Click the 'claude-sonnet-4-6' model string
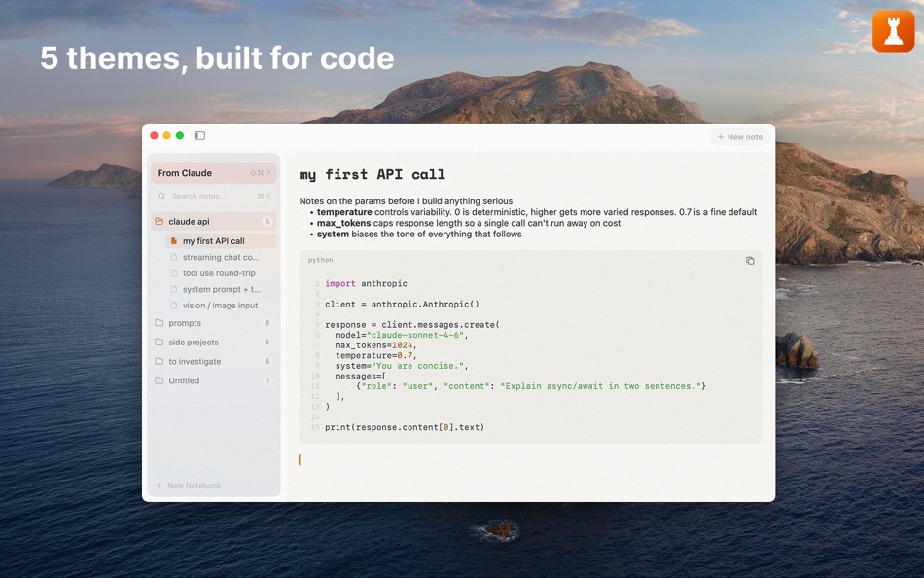 pos(415,335)
